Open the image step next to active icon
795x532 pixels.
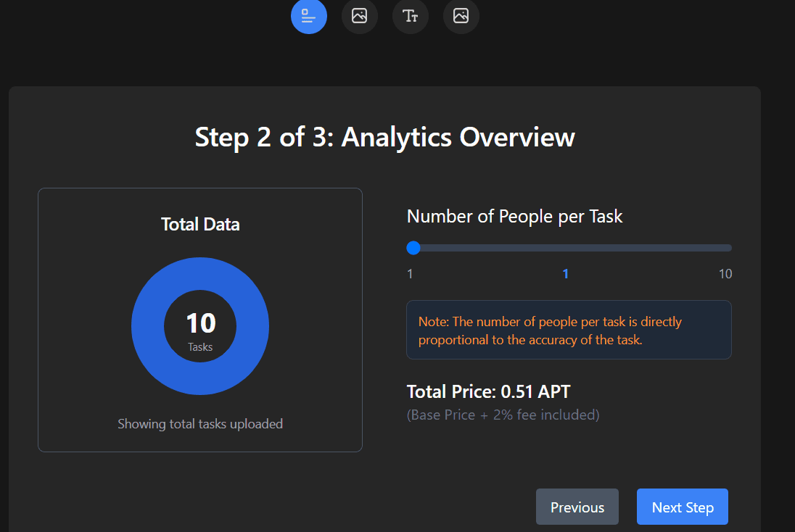(x=359, y=17)
